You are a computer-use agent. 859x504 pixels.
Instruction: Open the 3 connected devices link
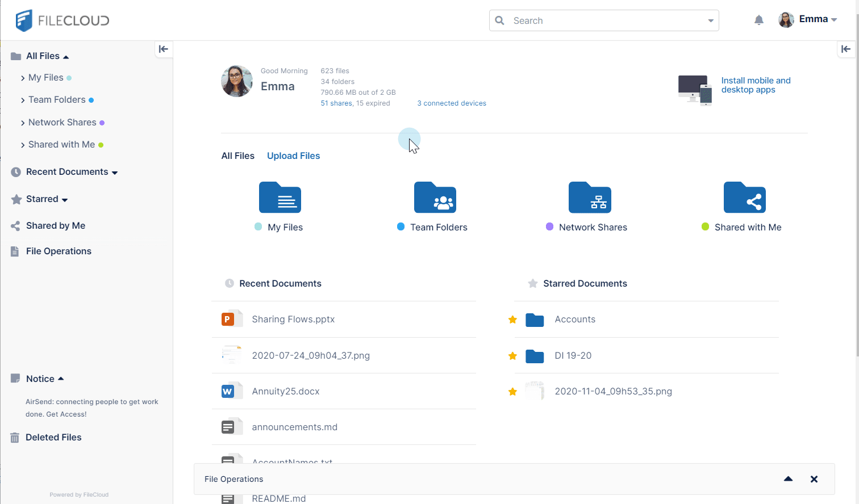(x=451, y=103)
